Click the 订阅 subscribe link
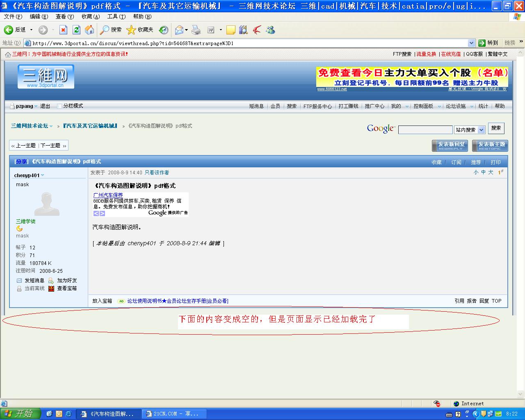 click(457, 162)
